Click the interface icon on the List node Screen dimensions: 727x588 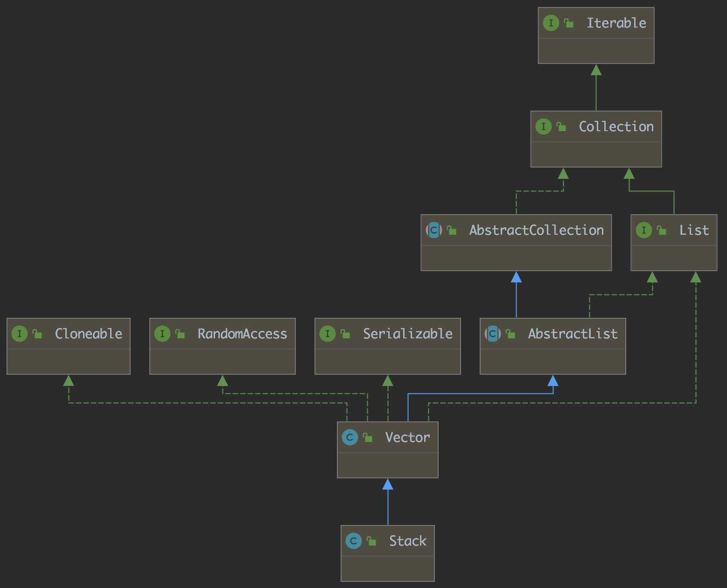click(643, 230)
